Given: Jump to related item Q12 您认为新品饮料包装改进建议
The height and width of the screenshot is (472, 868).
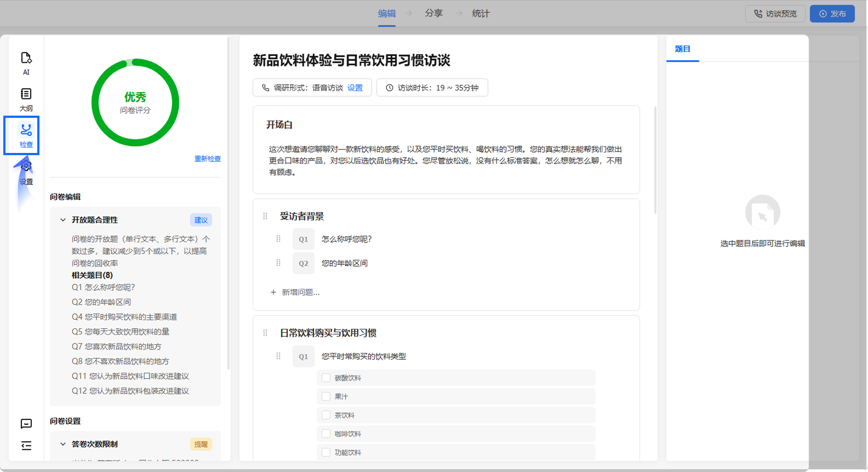Looking at the screenshot, I should coord(130,391).
